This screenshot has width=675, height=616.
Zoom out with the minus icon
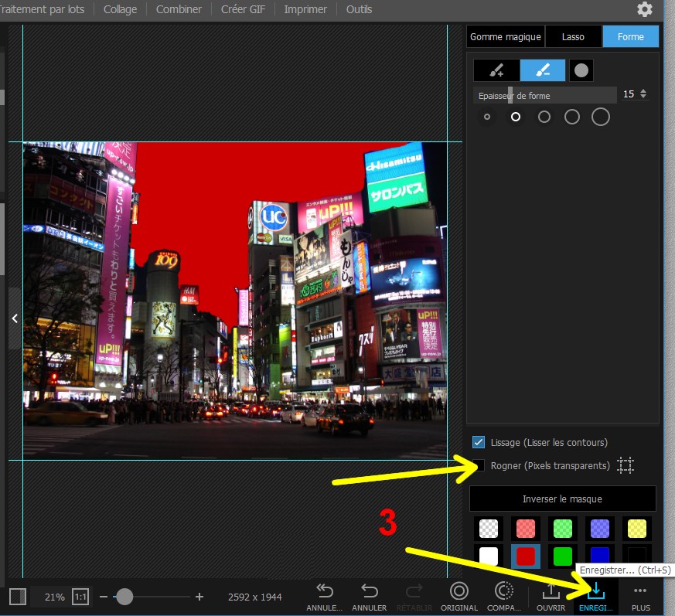(104, 597)
